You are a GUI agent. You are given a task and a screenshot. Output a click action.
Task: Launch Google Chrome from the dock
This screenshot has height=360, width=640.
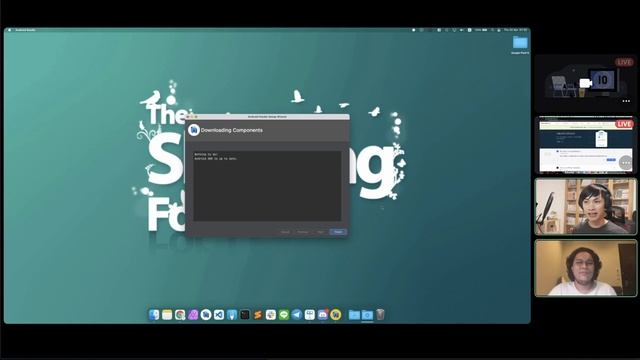(180, 315)
